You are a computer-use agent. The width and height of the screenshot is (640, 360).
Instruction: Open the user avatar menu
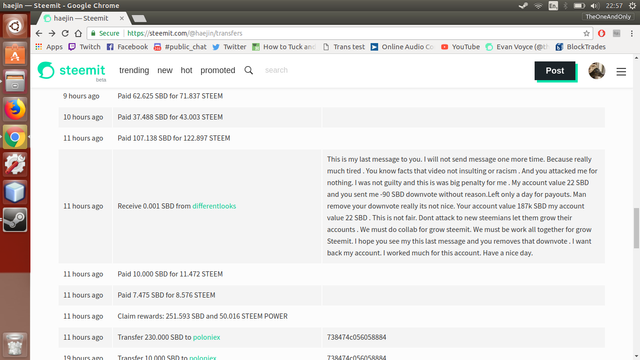[597, 71]
